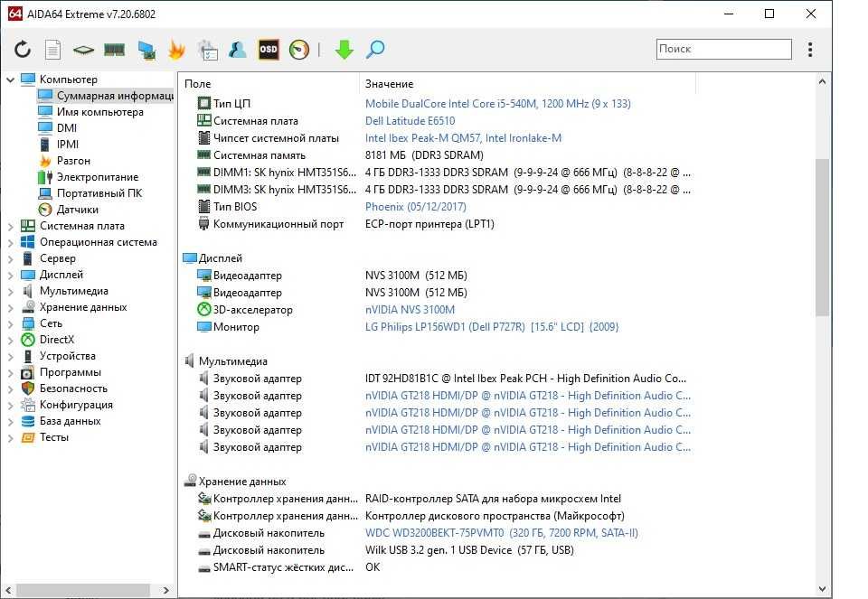Select the SMART-статус жёстких дисков row
The width and height of the screenshot is (868, 599).
(x=438, y=567)
